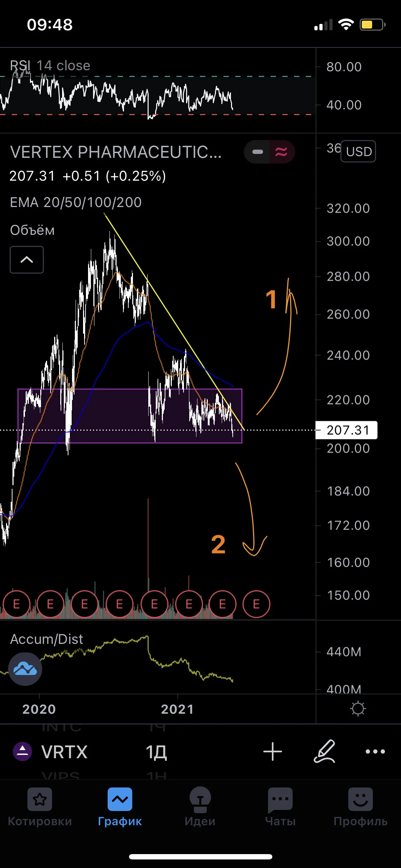
Task: Tap the price change +0.51 (+0.25%) text
Action: 114,176
